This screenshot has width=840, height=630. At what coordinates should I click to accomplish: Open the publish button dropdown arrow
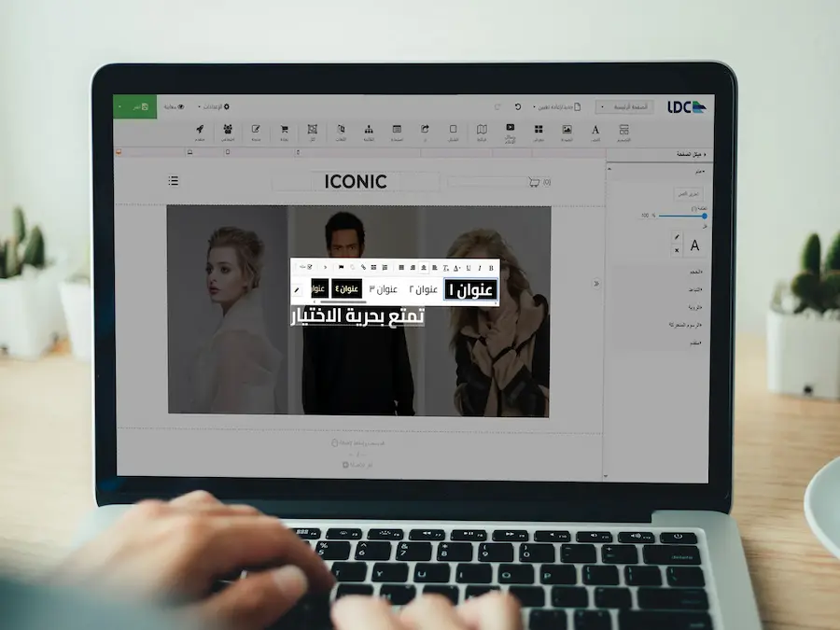point(119,106)
